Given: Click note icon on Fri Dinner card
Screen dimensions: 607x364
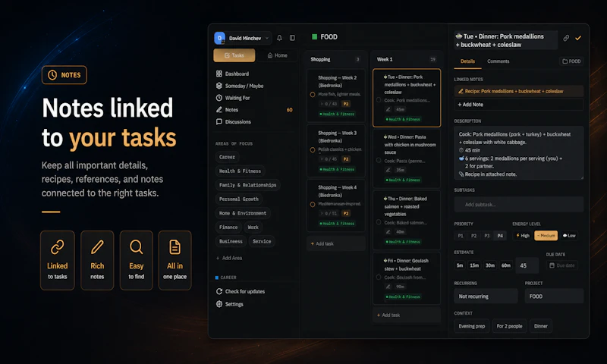Looking at the screenshot, I should click(x=388, y=287).
